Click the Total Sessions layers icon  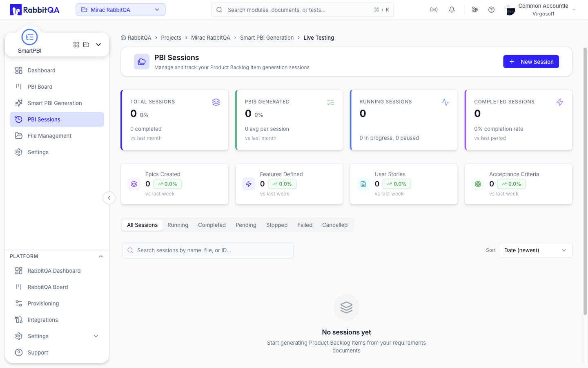[x=216, y=102]
